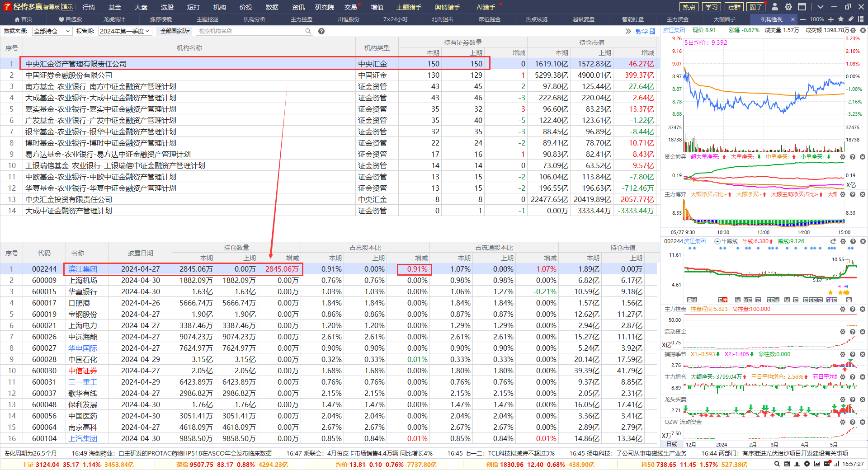The image size is (868, 470).
Task: Open the status bar calendar note icon
Action: [x=787, y=464]
